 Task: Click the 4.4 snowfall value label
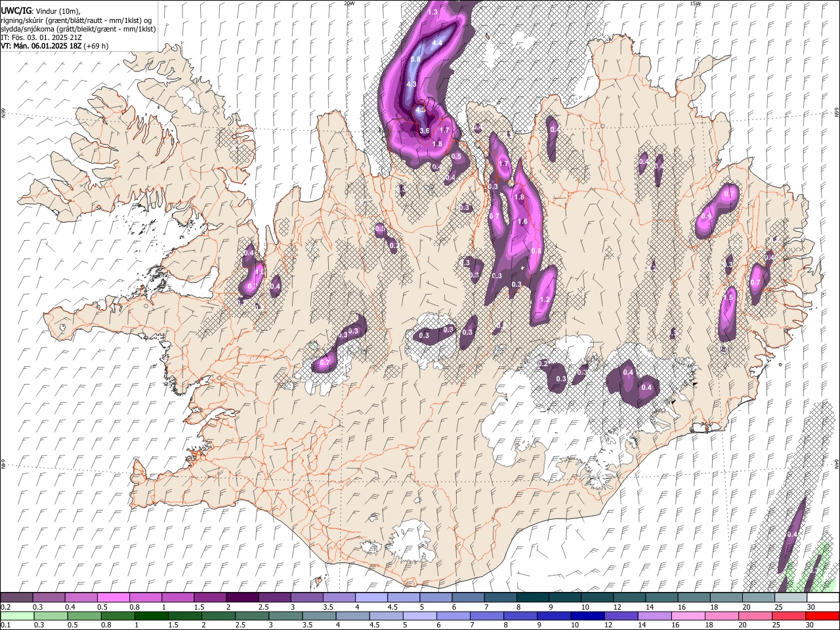pyautogui.click(x=437, y=43)
